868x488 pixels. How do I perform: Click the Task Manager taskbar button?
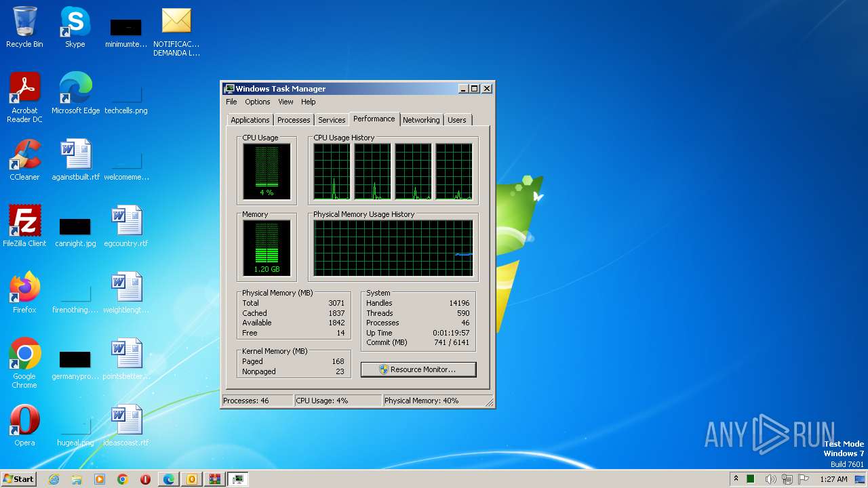click(237, 479)
